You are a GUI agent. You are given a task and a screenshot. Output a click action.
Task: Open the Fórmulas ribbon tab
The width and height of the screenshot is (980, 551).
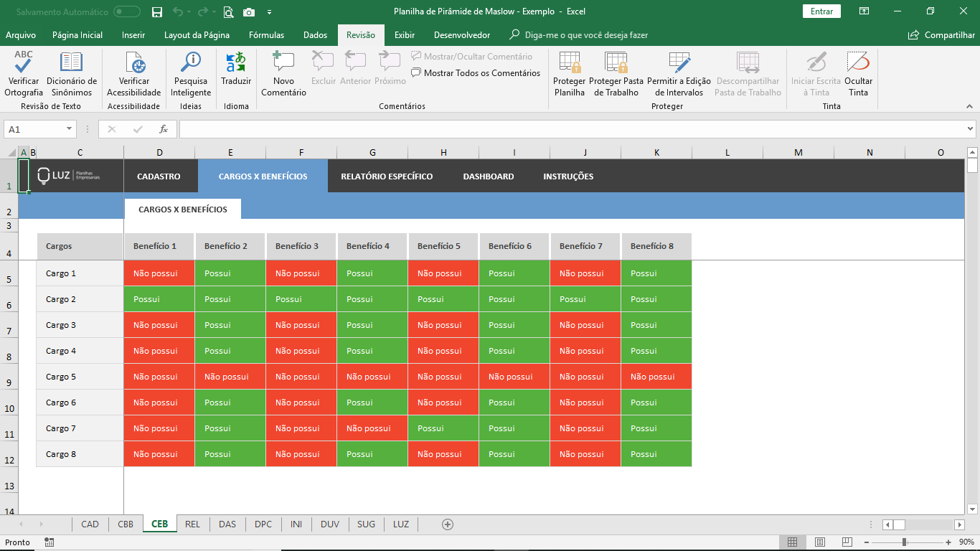tap(266, 35)
